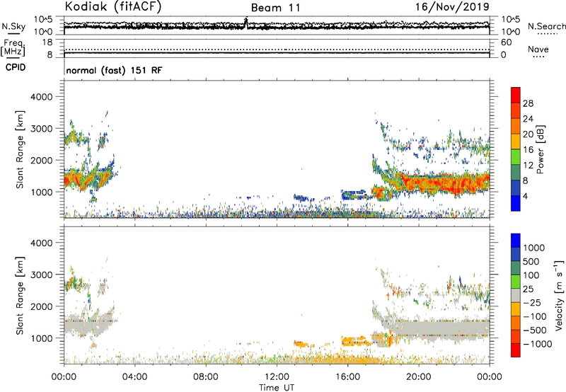This screenshot has width=566, height=392.
Task: Click the velocity color bar
Action: pyautogui.click(x=516, y=295)
